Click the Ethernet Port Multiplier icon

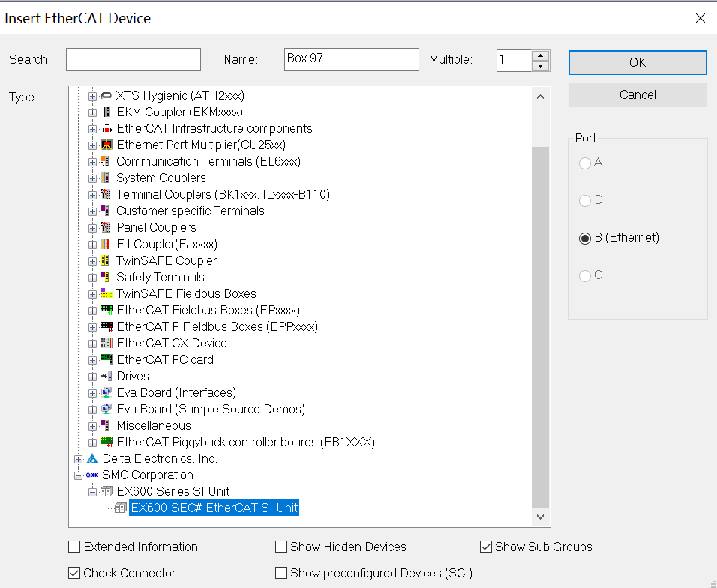tap(106, 145)
